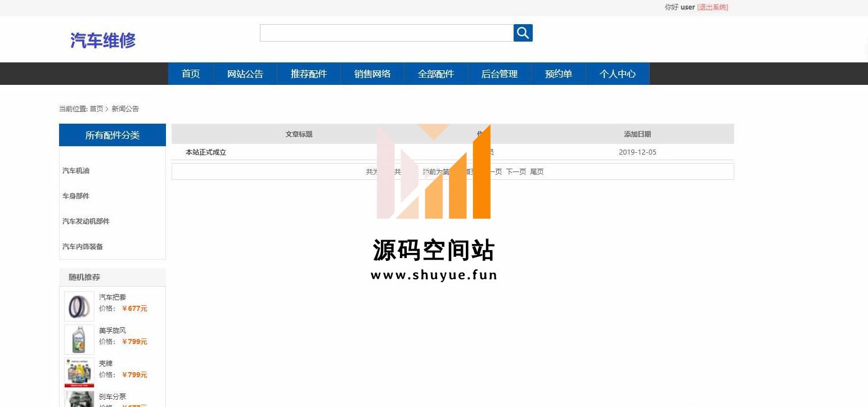This screenshot has width=868, height=407.
Task: Click ¥677元 price of 汽车把套
Action: click(134, 309)
